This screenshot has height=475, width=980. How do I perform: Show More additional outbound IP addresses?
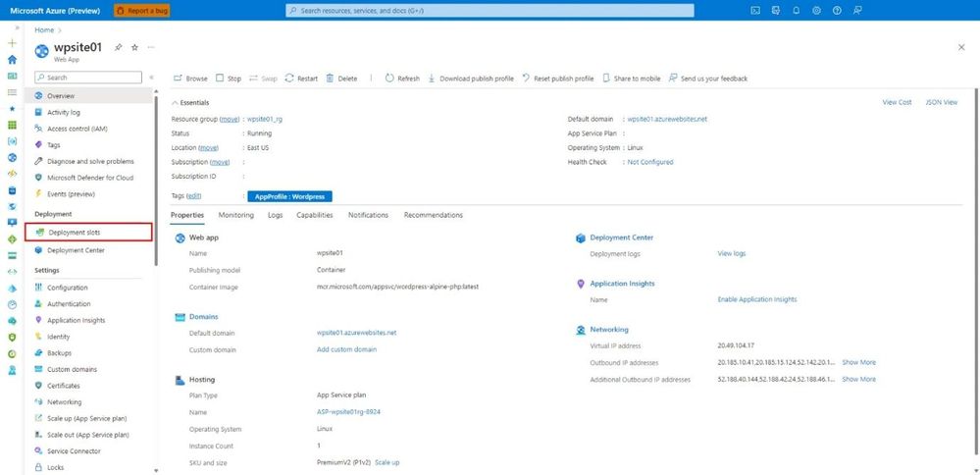click(x=858, y=380)
